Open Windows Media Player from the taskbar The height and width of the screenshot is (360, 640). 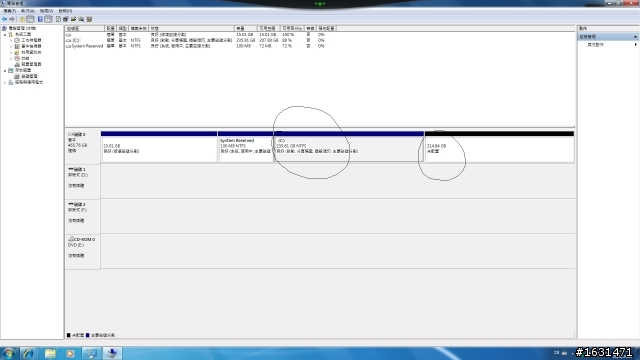(70, 353)
